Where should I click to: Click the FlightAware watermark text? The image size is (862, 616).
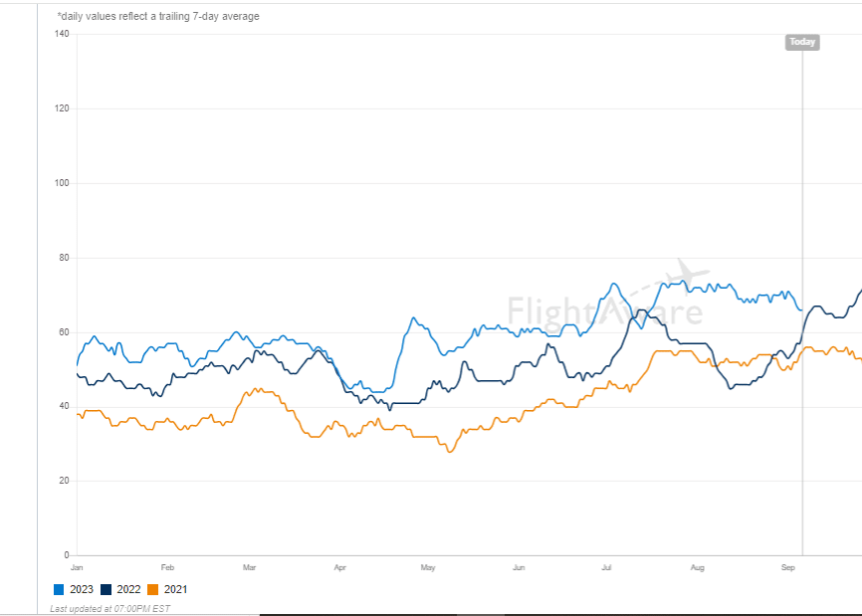pyautogui.click(x=605, y=311)
